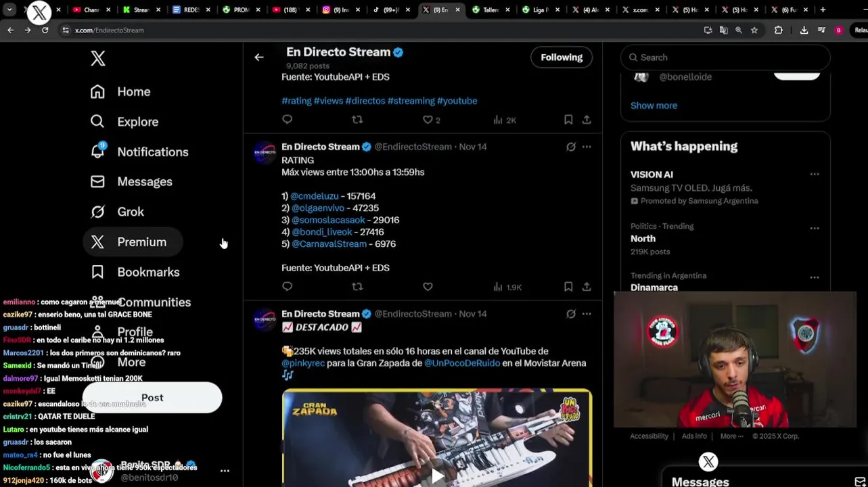Click the browser forward button
The image size is (868, 487).
[28, 30]
